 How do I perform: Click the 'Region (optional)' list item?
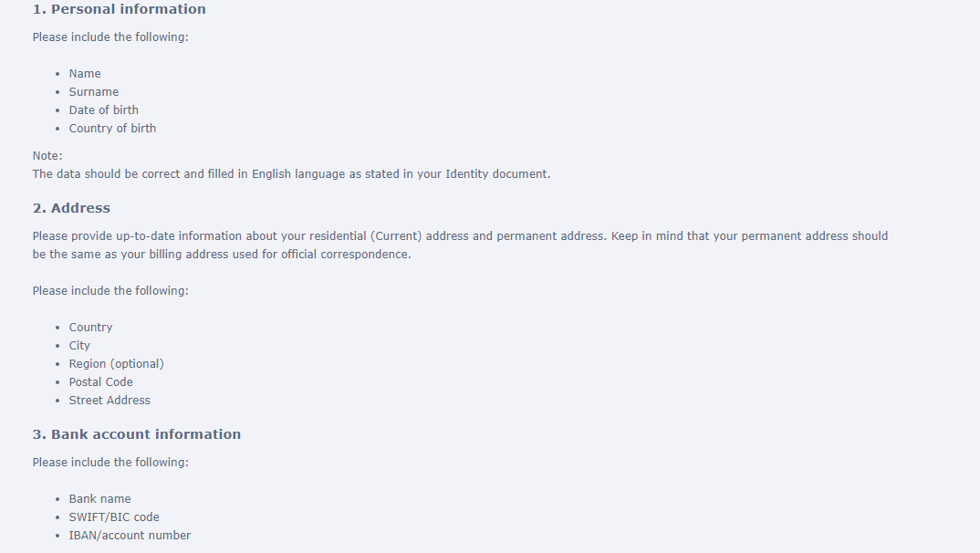tap(116, 364)
